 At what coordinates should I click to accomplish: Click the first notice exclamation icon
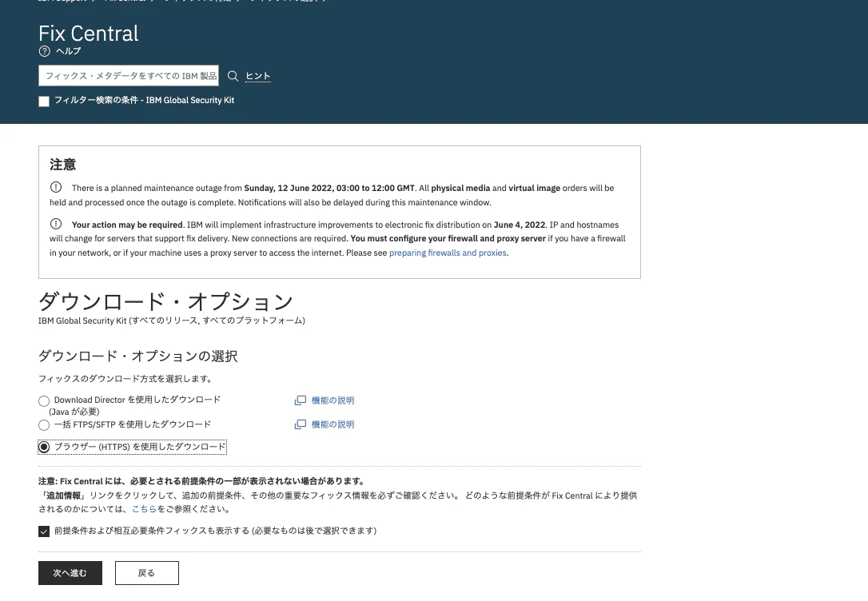(56, 187)
